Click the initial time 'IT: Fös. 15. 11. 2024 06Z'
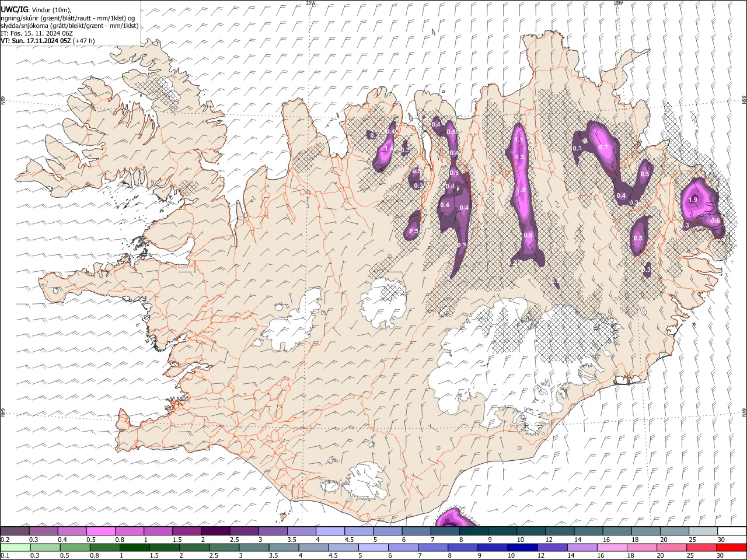This screenshot has height=560, width=747. coord(37,33)
